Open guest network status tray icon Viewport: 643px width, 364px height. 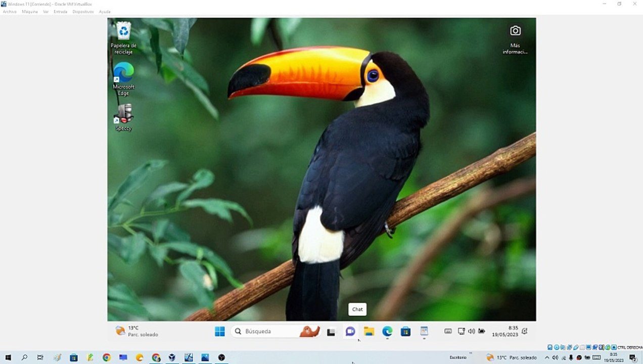(461, 331)
